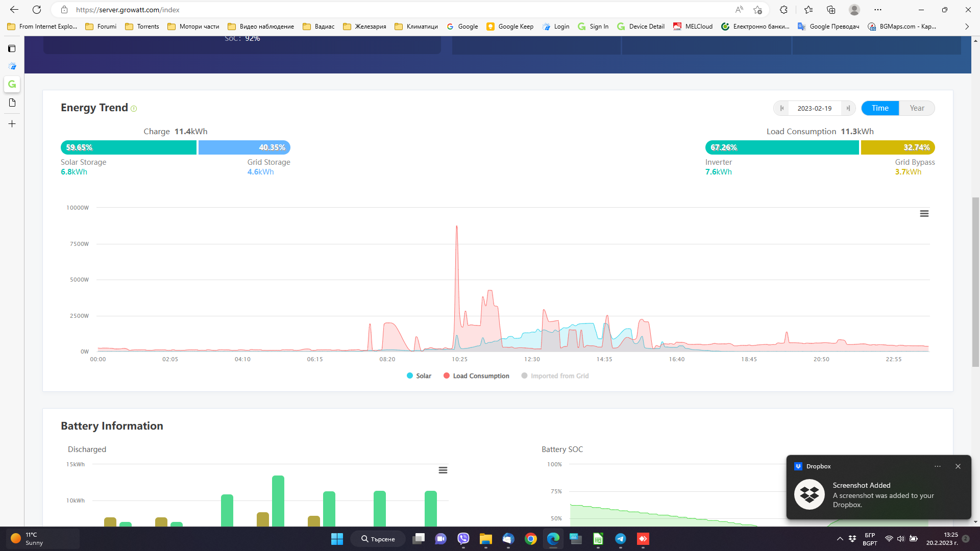Expand the bookmarks bar overflow chevron
980x551 pixels.
(x=967, y=27)
